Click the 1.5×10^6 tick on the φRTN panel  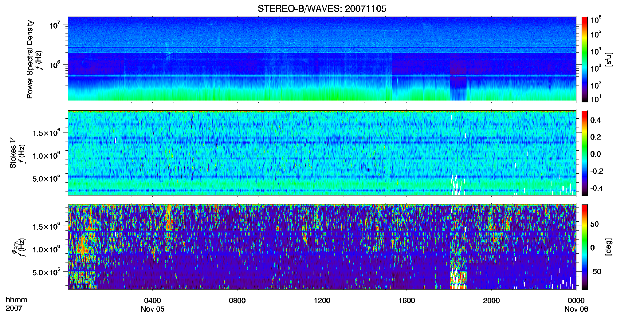pyautogui.click(x=46, y=227)
